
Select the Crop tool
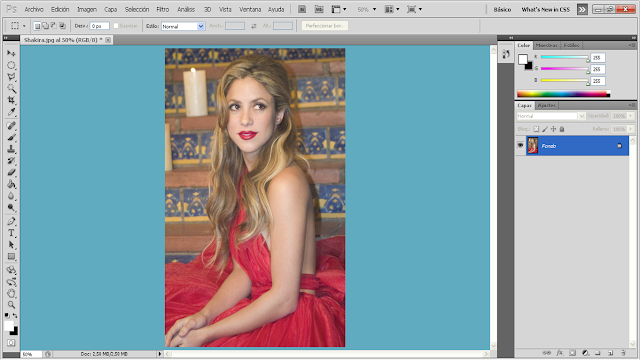[x=11, y=100]
